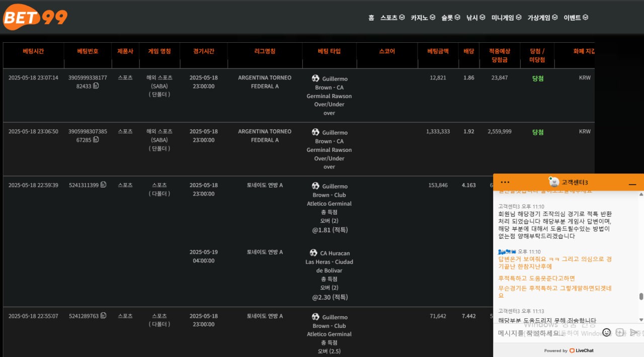Open the 이벤트 menu
The width and height of the screenshot is (644, 357).
click(576, 18)
